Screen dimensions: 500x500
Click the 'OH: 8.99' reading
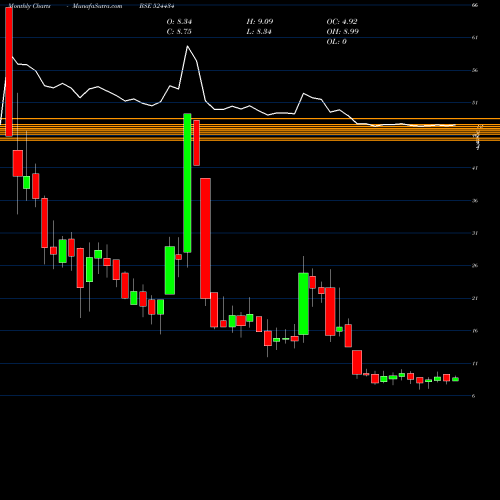[343, 32]
